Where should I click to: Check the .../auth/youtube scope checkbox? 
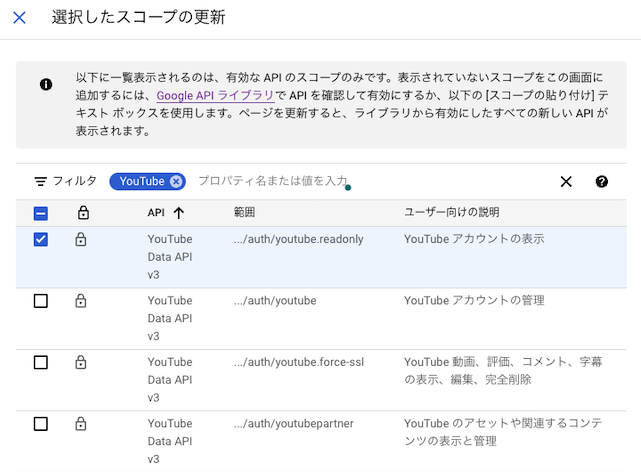coord(40,301)
